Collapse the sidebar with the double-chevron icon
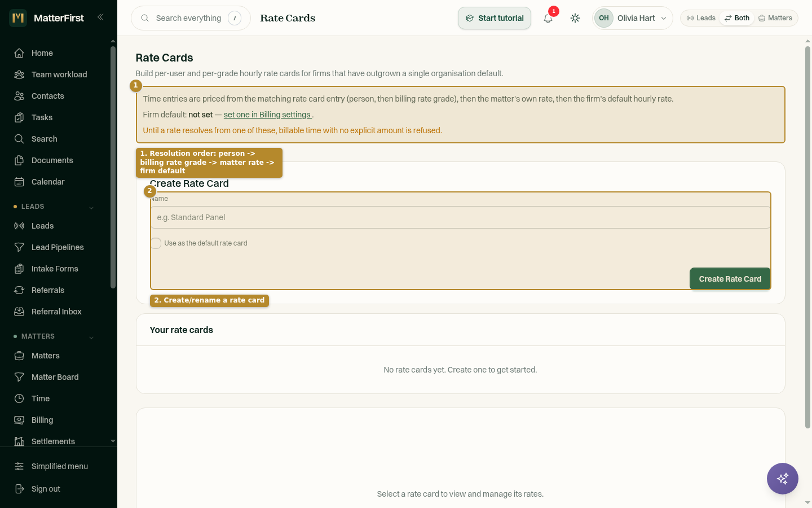This screenshot has height=508, width=812. coord(100,17)
